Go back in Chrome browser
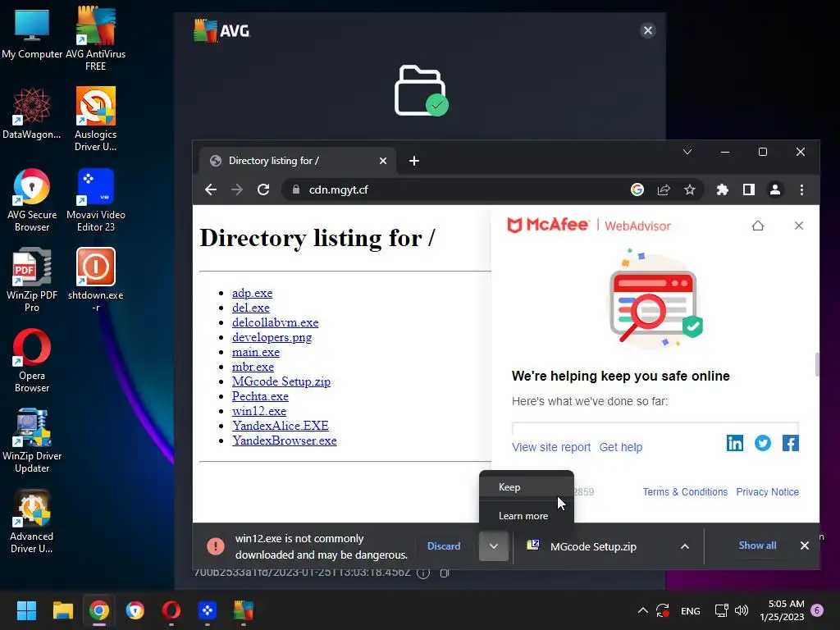Image resolution: width=840 pixels, height=630 pixels. coord(211,189)
